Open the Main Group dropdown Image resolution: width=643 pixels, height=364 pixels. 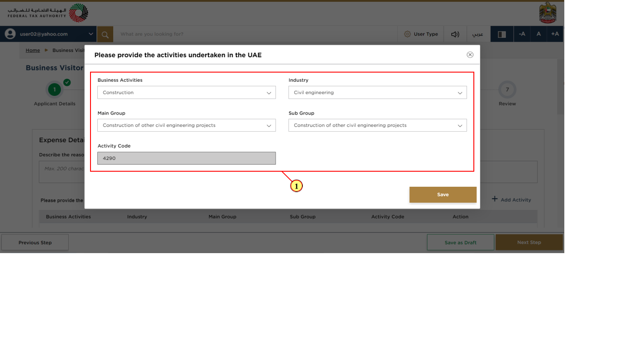[x=186, y=125]
